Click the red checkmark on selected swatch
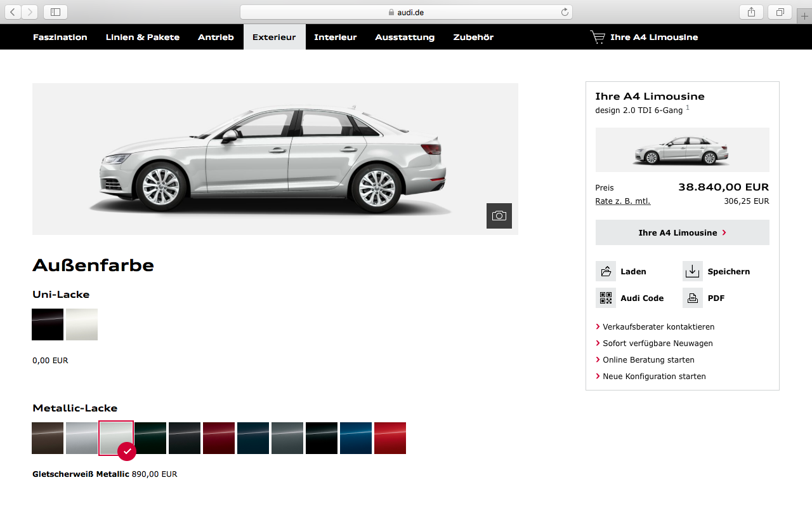The height and width of the screenshot is (508, 812). [128, 451]
